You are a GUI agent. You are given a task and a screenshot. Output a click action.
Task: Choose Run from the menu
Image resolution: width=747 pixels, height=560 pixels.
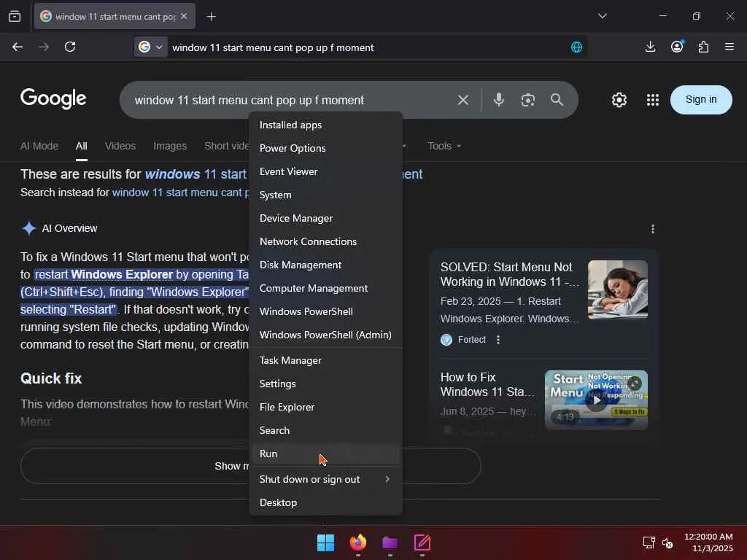click(325, 454)
